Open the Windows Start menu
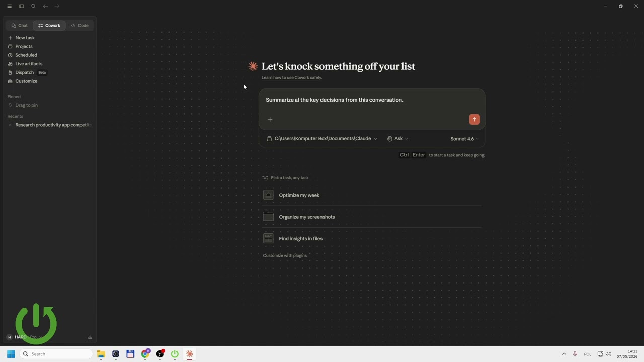644x362 pixels. pos(11,354)
